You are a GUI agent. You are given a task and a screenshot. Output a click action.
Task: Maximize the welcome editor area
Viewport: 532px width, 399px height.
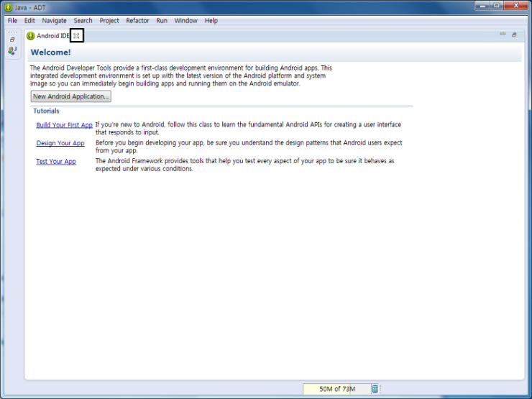[514, 35]
